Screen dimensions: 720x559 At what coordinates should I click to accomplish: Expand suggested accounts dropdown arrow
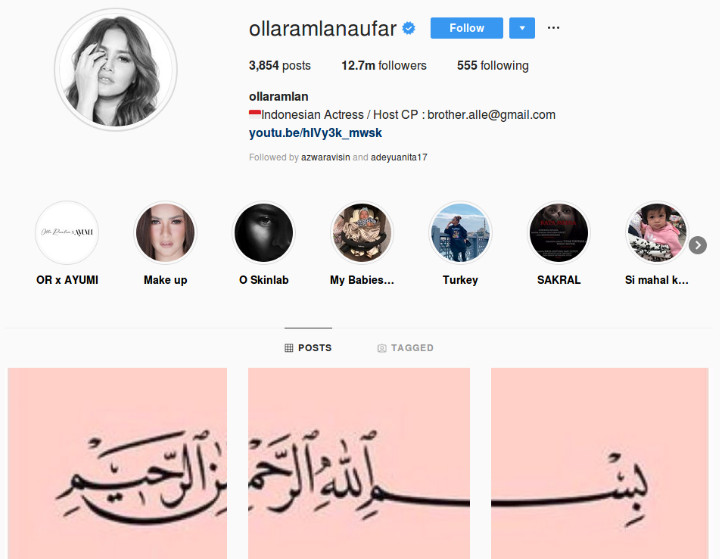click(x=522, y=28)
